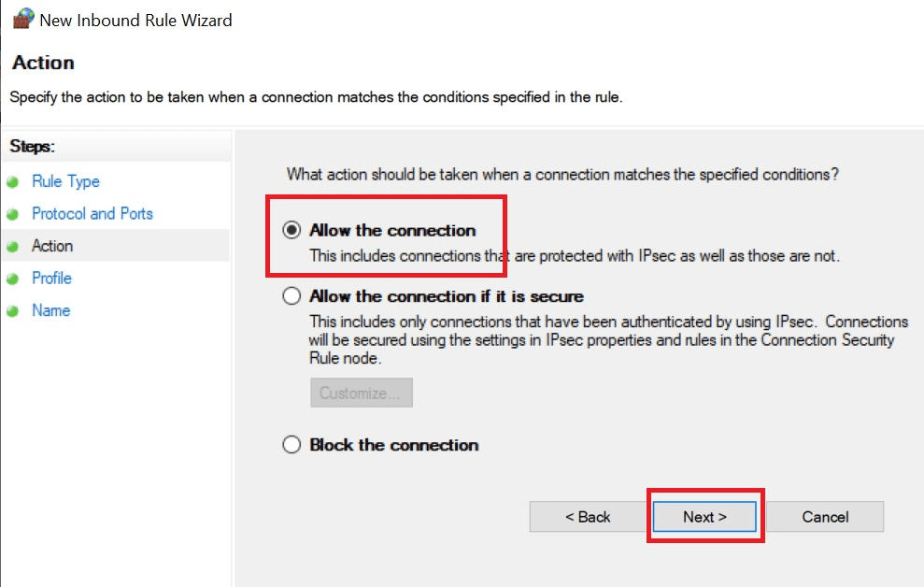Cancel the inbound rule wizard
Screen dimensions: 924x587
[825, 517]
